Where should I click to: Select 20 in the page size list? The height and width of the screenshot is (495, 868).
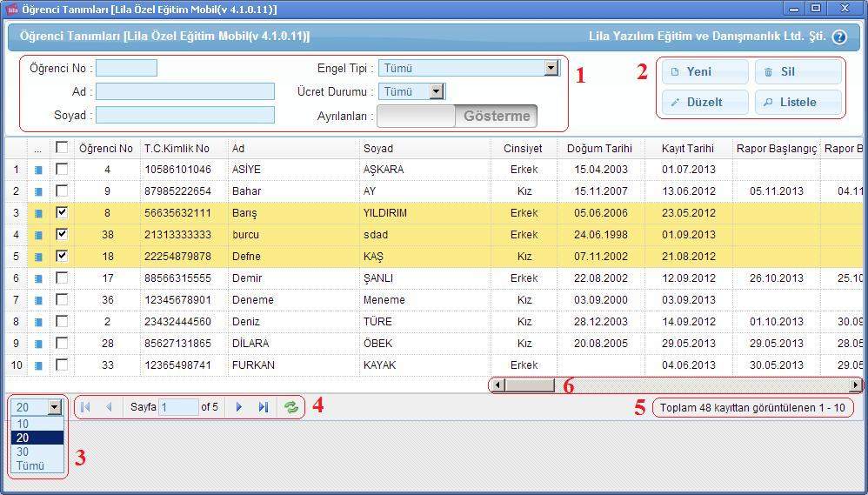37,438
